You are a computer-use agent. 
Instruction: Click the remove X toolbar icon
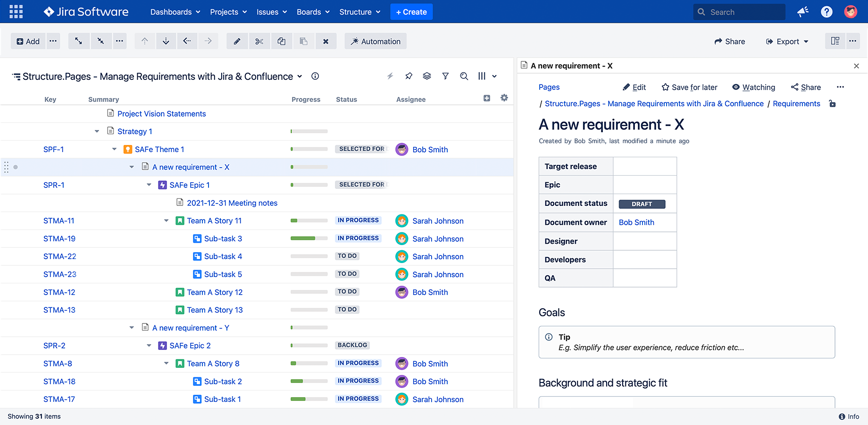[325, 41]
